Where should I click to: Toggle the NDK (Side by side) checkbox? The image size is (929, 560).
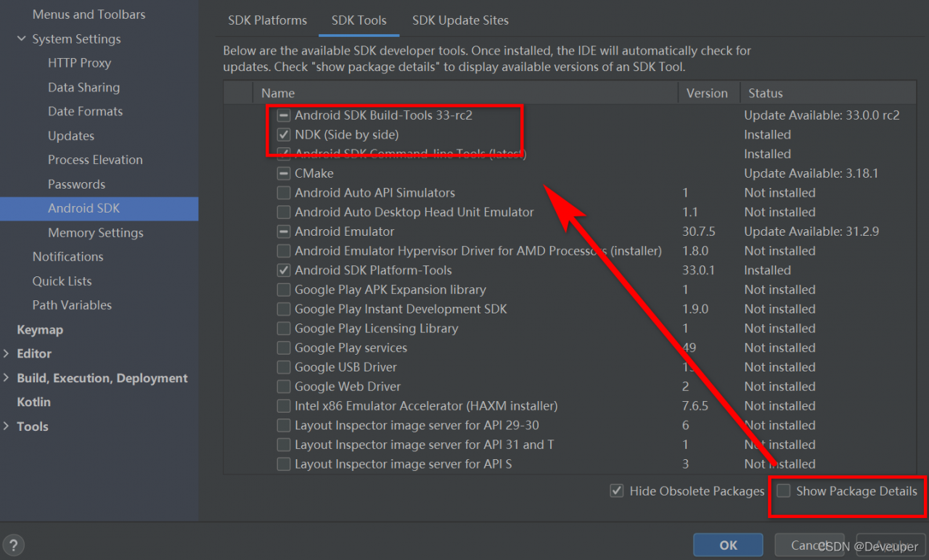tap(284, 135)
